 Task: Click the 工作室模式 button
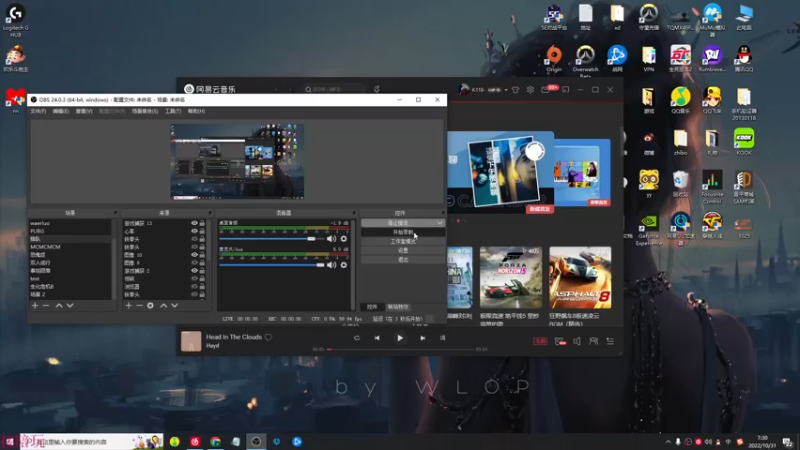click(x=403, y=241)
